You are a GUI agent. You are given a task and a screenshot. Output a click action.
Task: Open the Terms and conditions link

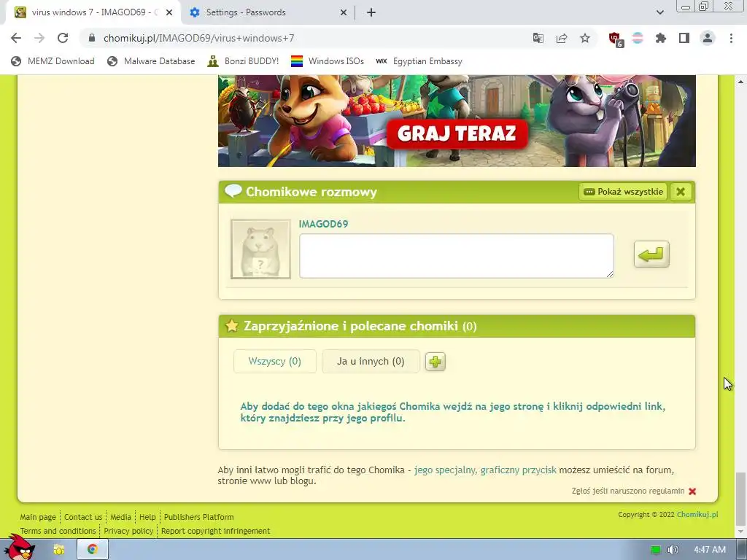click(58, 531)
